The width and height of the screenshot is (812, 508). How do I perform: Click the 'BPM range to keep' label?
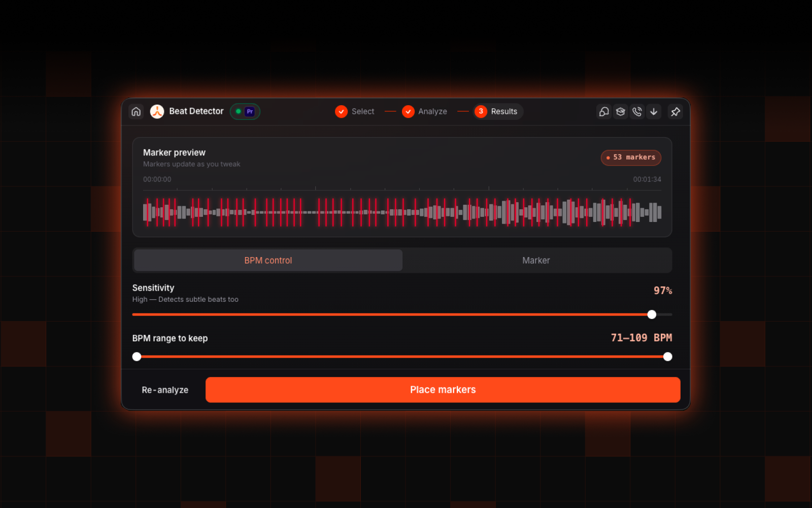(170, 338)
